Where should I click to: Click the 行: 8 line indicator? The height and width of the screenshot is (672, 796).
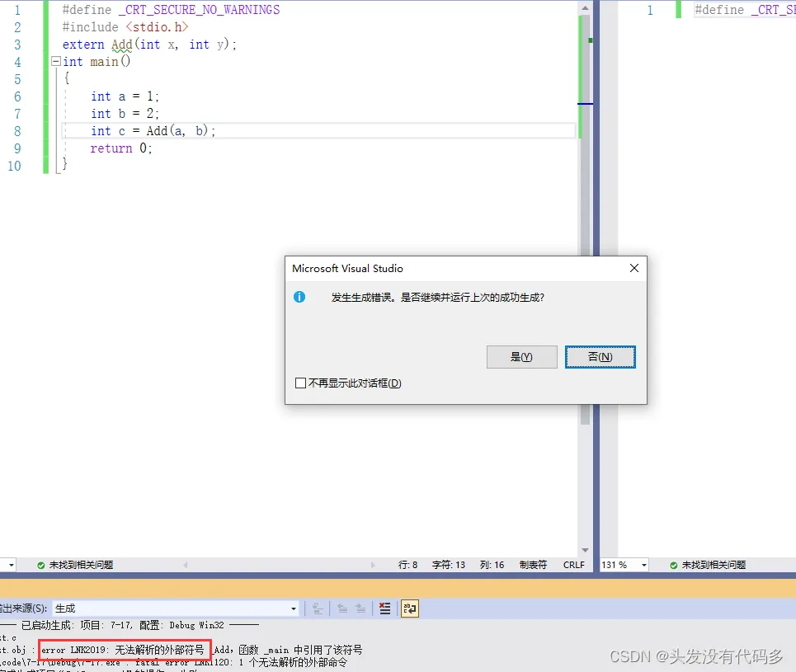(407, 565)
